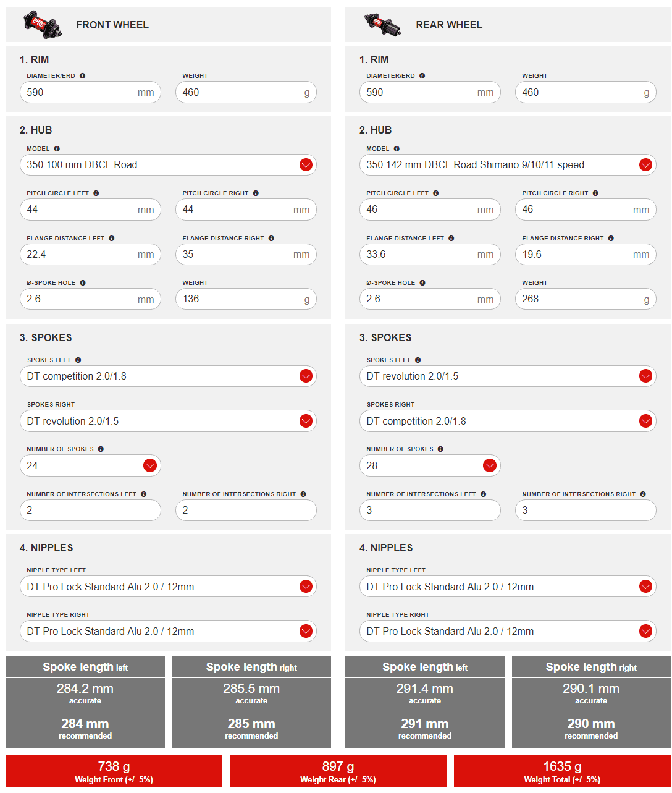Click info icon next to rear hub Model
672x793 pixels.
coord(397,148)
